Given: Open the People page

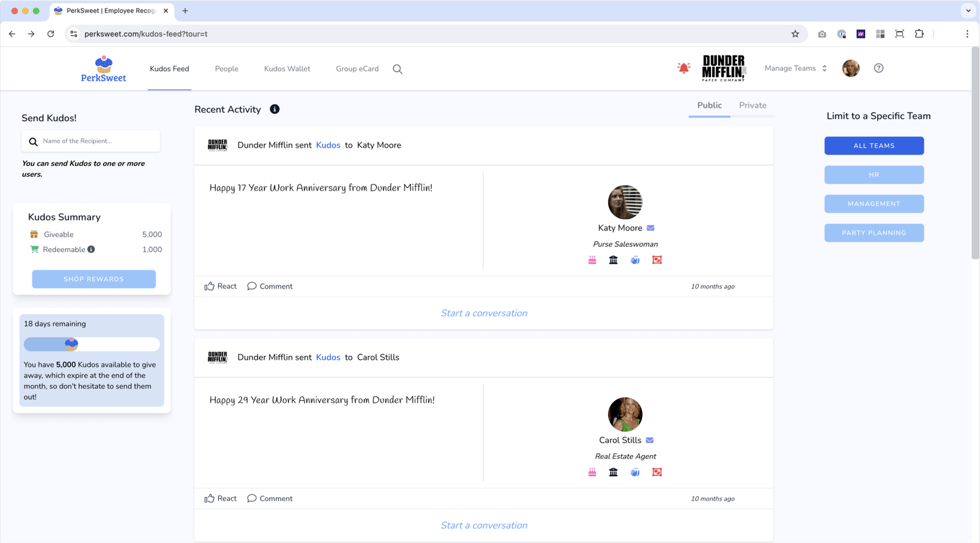Looking at the screenshot, I should 227,69.
